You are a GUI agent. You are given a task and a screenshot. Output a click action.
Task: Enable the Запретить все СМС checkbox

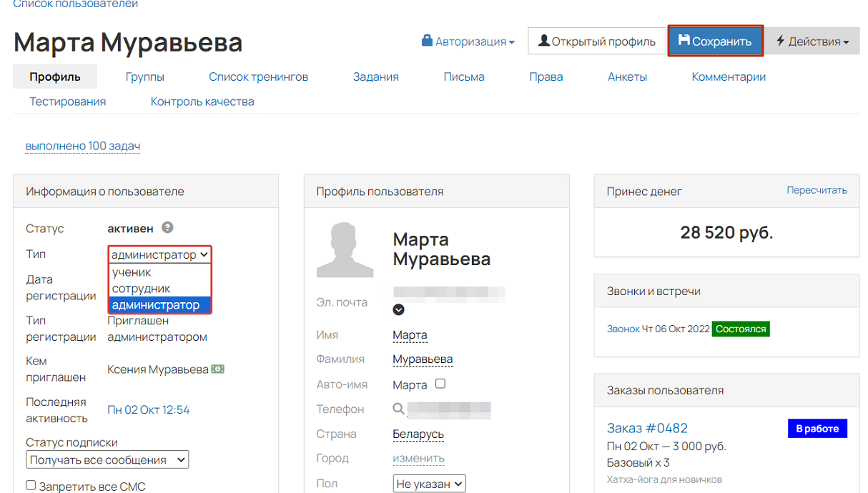pos(31,485)
